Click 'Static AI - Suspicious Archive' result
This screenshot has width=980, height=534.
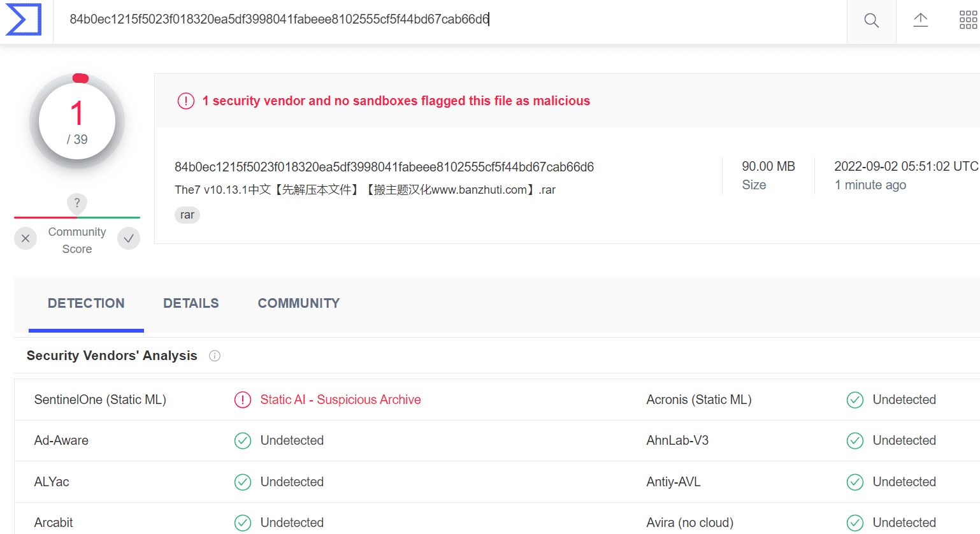click(x=341, y=400)
